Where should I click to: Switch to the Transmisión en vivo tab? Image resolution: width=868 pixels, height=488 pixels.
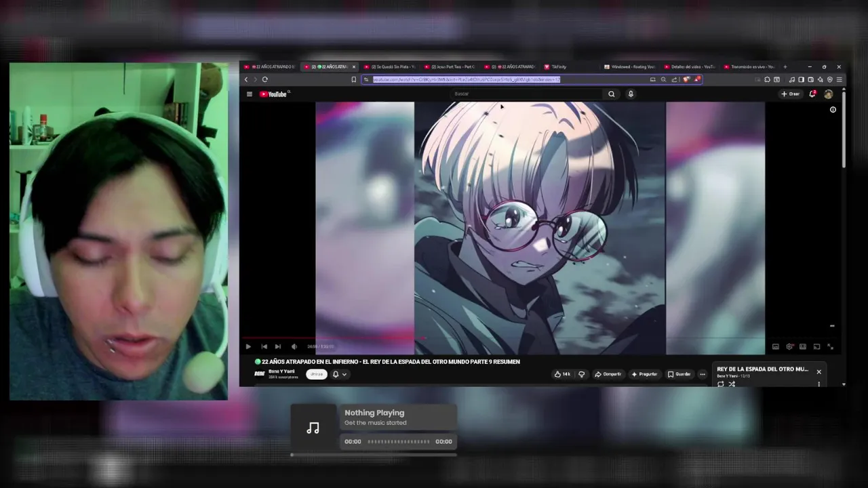(x=749, y=66)
